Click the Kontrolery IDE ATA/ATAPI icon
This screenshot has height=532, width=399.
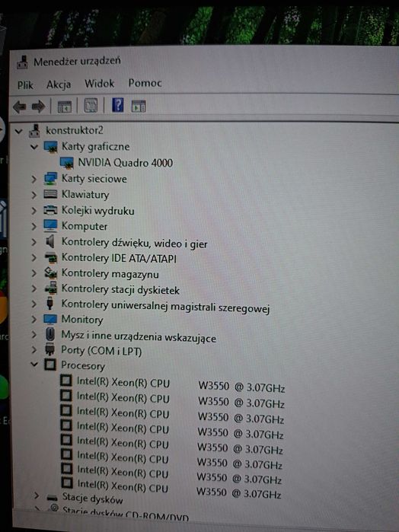(51, 257)
